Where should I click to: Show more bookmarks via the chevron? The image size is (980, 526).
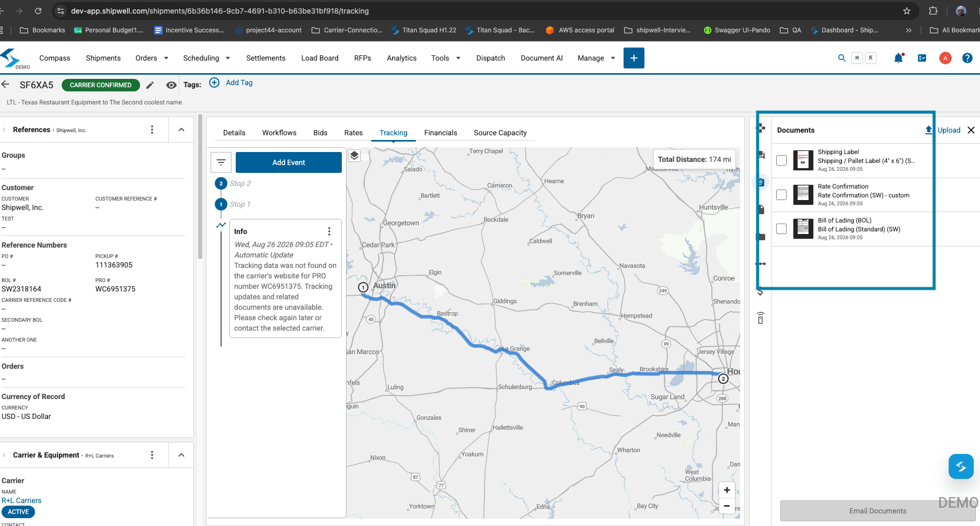point(909,30)
